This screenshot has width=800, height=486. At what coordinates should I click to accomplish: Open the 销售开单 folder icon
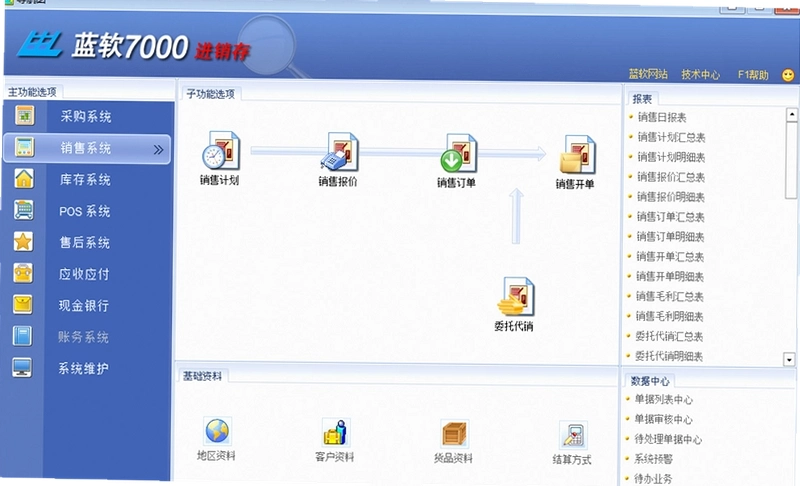(x=577, y=155)
